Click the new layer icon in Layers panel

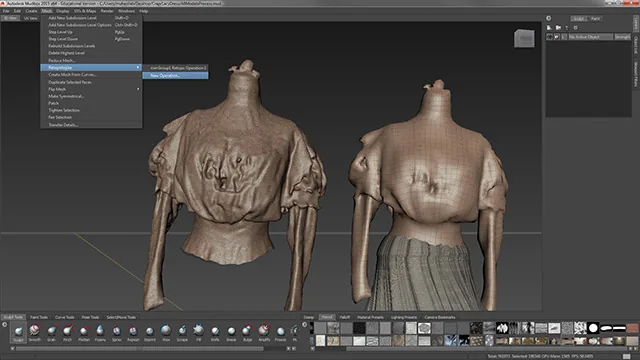pyautogui.click(x=549, y=28)
